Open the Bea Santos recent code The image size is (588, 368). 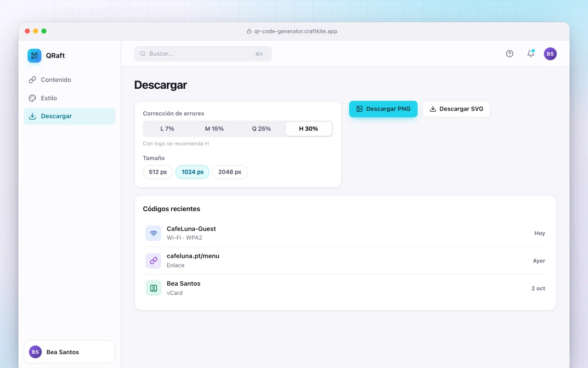[x=345, y=288]
